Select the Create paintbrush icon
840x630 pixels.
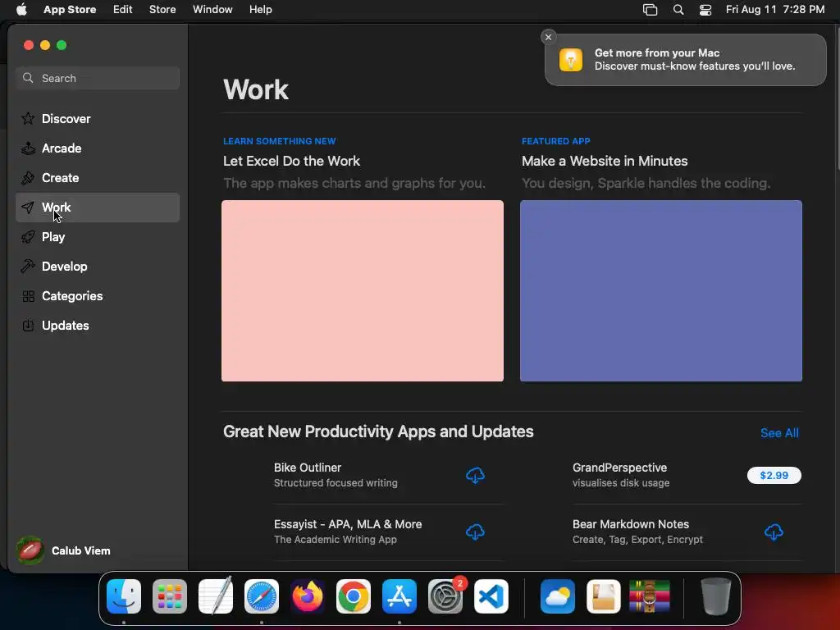coord(28,177)
